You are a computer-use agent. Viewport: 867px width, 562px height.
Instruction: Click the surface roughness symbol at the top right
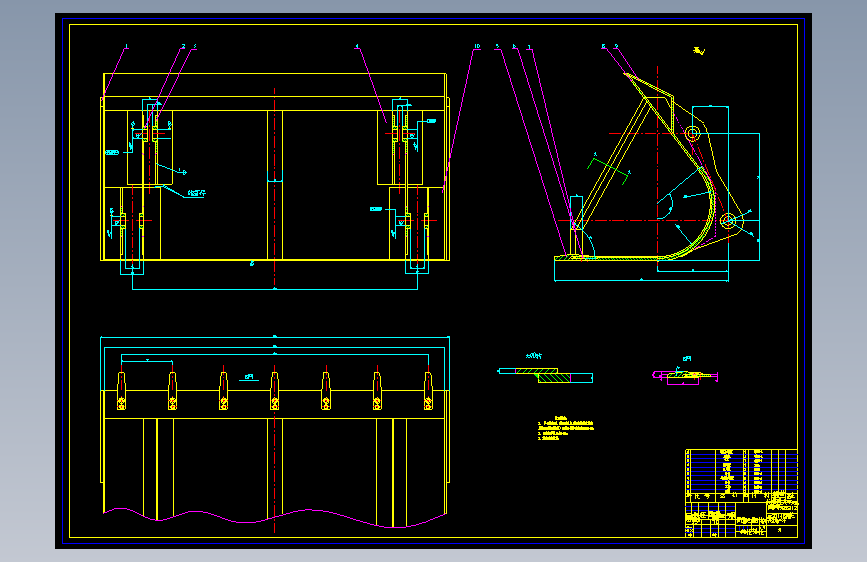pos(699,51)
